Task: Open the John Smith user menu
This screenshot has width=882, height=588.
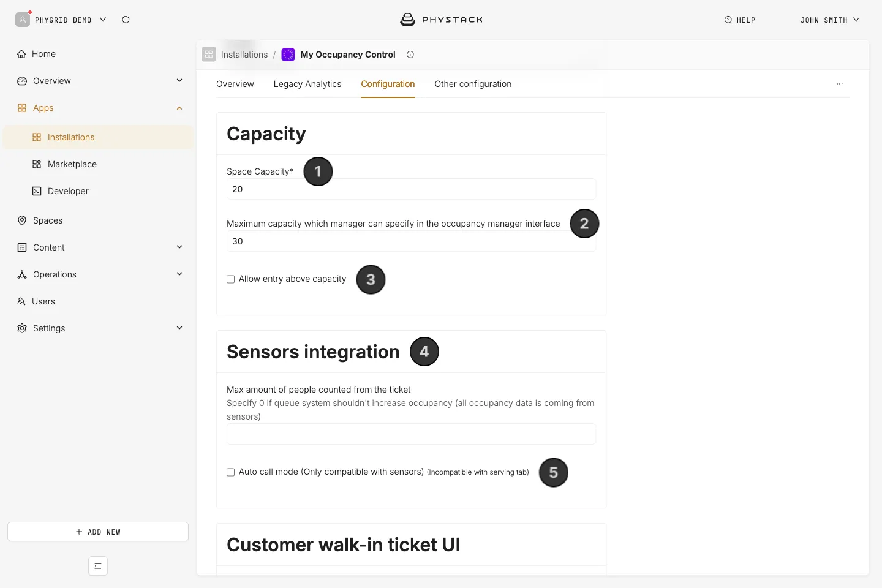Action: pyautogui.click(x=830, y=20)
